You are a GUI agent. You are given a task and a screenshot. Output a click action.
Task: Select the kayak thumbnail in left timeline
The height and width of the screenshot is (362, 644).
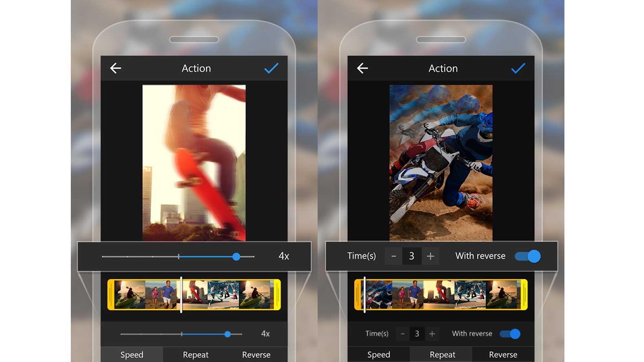(130, 295)
